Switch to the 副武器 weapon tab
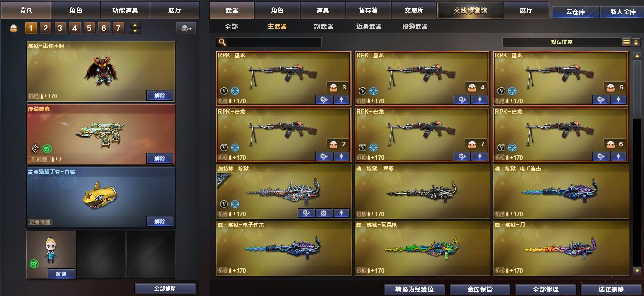Image resolution: width=644 pixels, height=296 pixels. click(x=323, y=26)
